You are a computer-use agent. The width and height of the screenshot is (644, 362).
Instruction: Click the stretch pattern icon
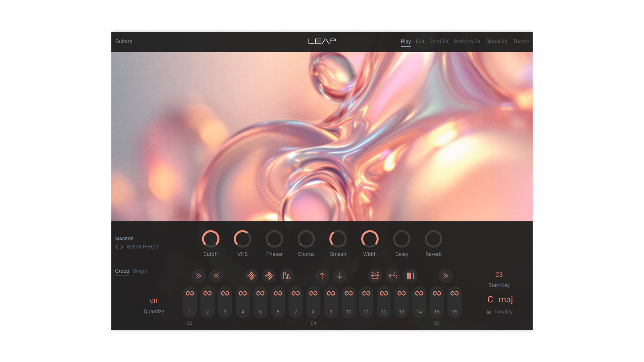click(x=375, y=276)
